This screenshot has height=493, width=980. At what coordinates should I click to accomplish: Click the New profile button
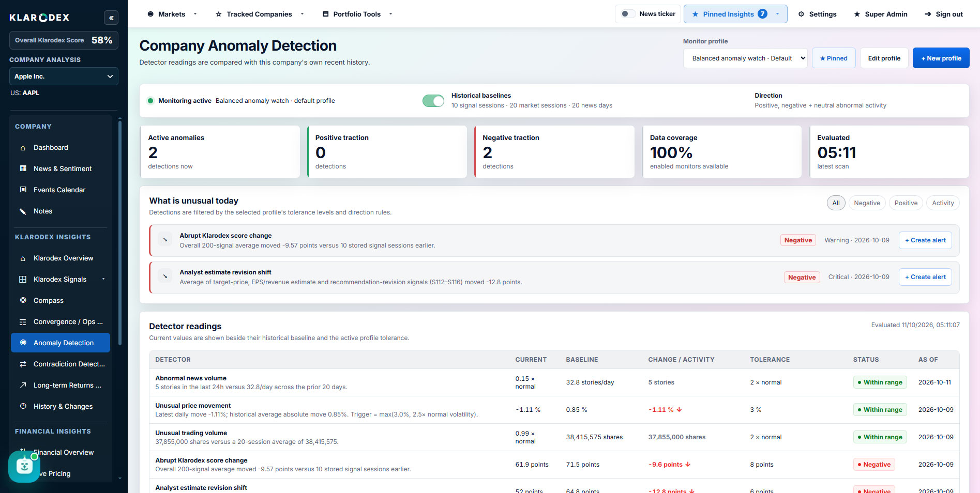(x=941, y=58)
